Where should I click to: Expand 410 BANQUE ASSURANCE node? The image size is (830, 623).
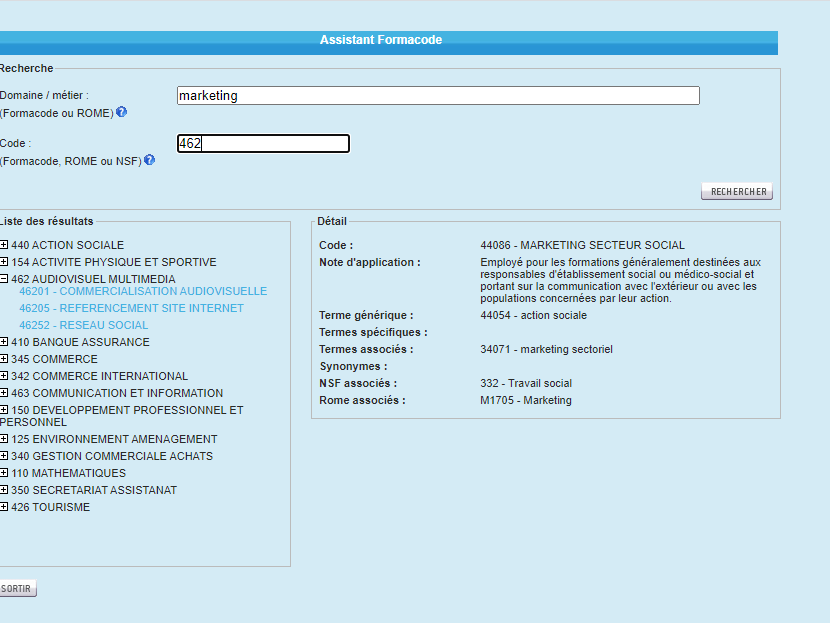tap(4, 341)
